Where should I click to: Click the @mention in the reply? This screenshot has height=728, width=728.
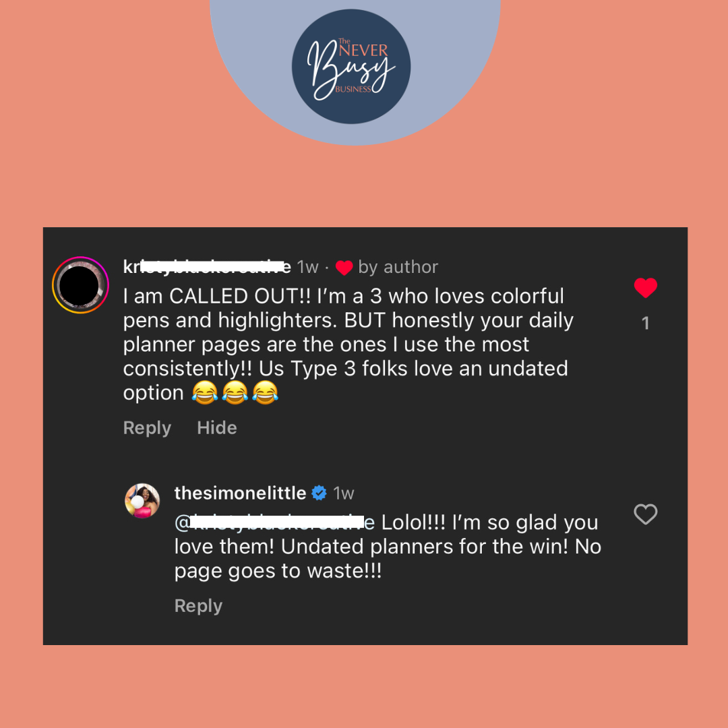point(274,523)
